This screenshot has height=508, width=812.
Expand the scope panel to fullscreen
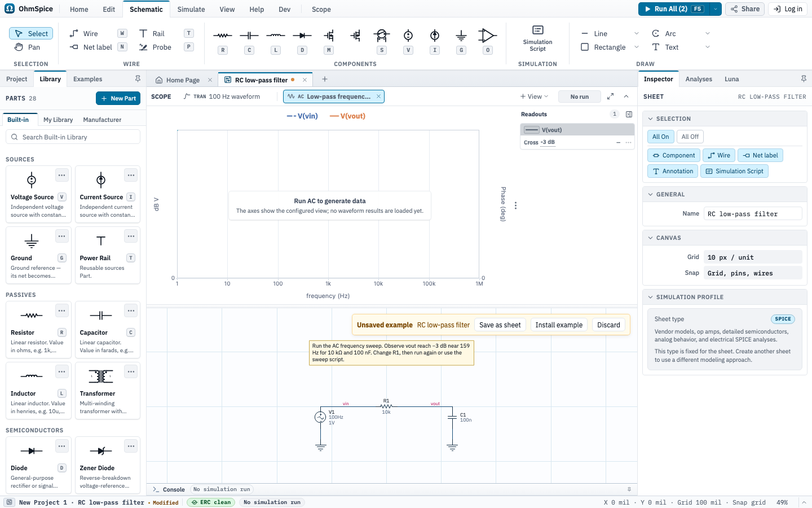click(610, 97)
